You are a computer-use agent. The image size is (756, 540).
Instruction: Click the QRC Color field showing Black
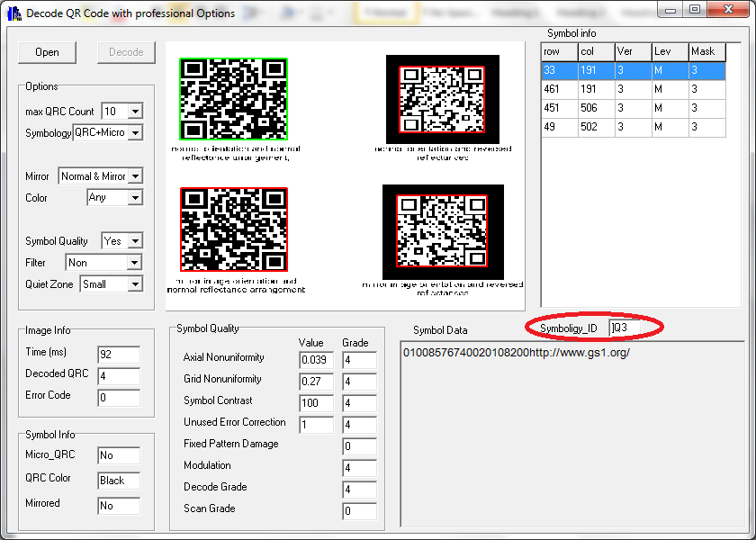tap(119, 481)
